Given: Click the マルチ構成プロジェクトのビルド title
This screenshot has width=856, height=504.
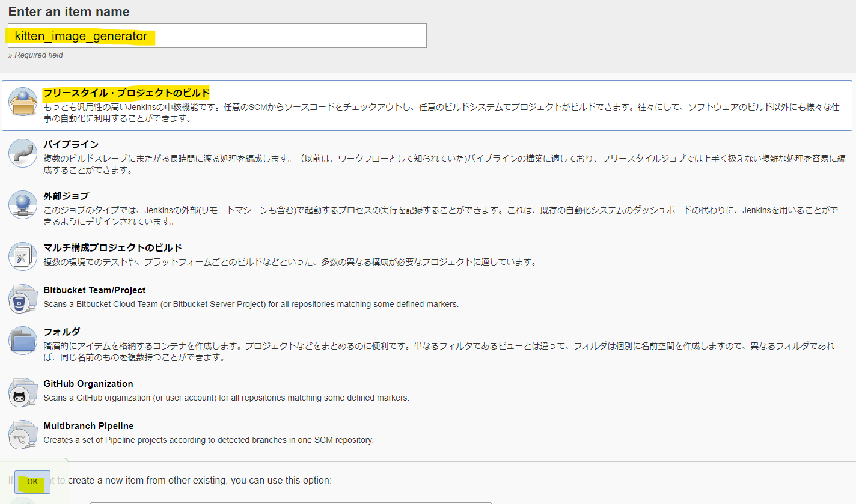Looking at the screenshot, I should coord(112,248).
